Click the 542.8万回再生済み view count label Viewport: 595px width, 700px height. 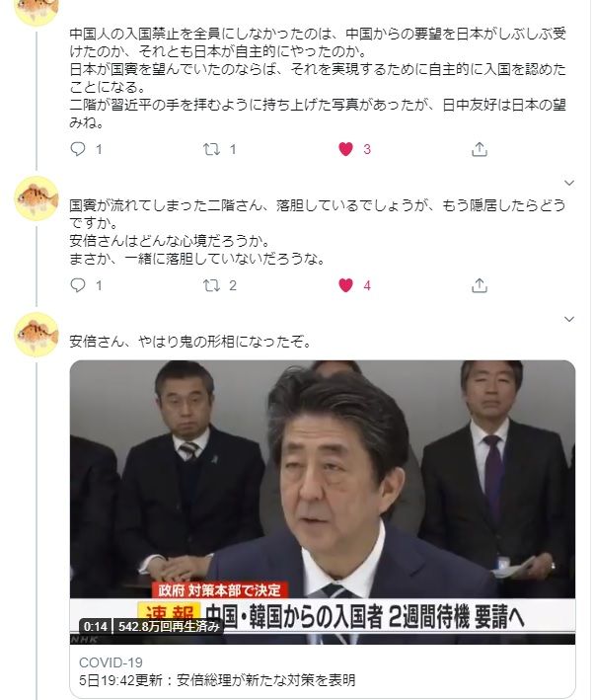tap(169, 627)
